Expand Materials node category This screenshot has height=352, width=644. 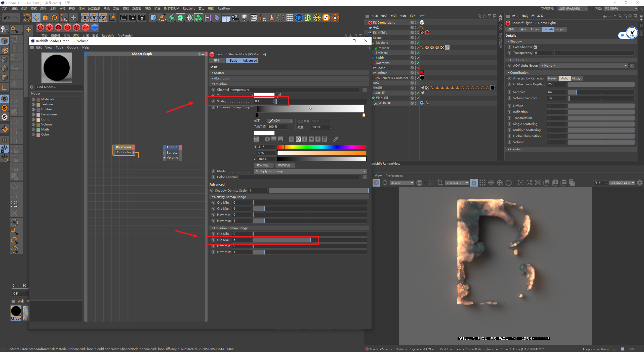pyautogui.click(x=33, y=99)
